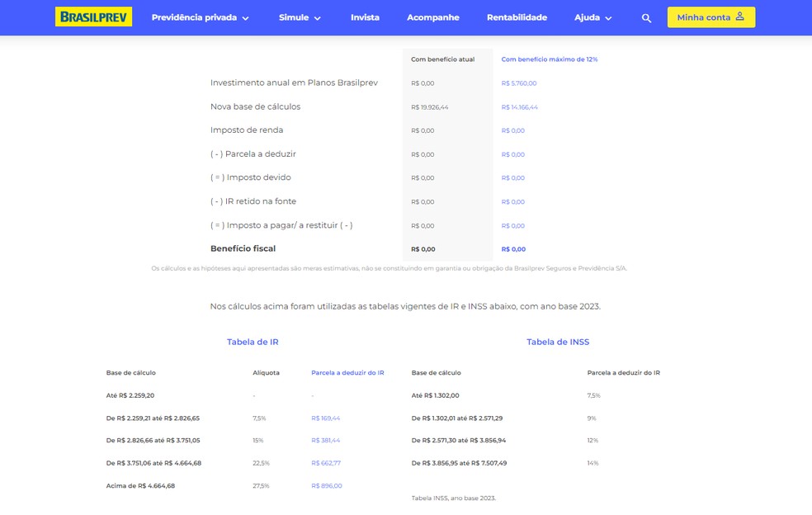This screenshot has height=515, width=812.
Task: Click the R$ 14.166,44 base value
Action: (x=520, y=107)
